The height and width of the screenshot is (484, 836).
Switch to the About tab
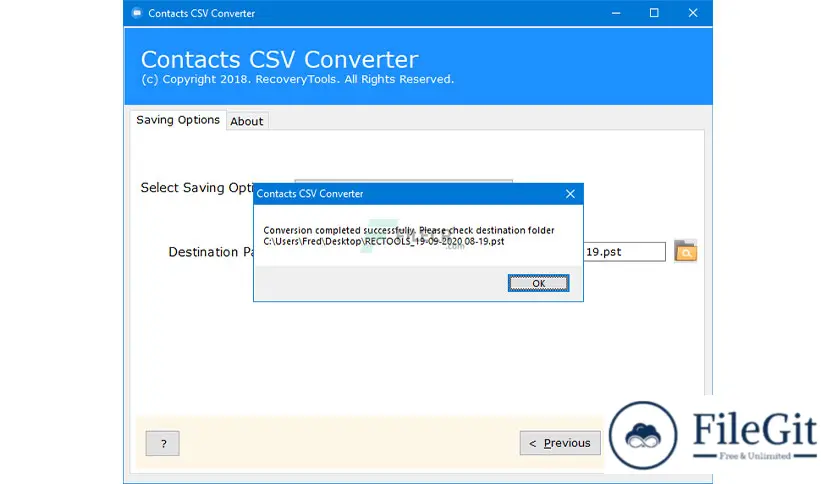(246, 121)
